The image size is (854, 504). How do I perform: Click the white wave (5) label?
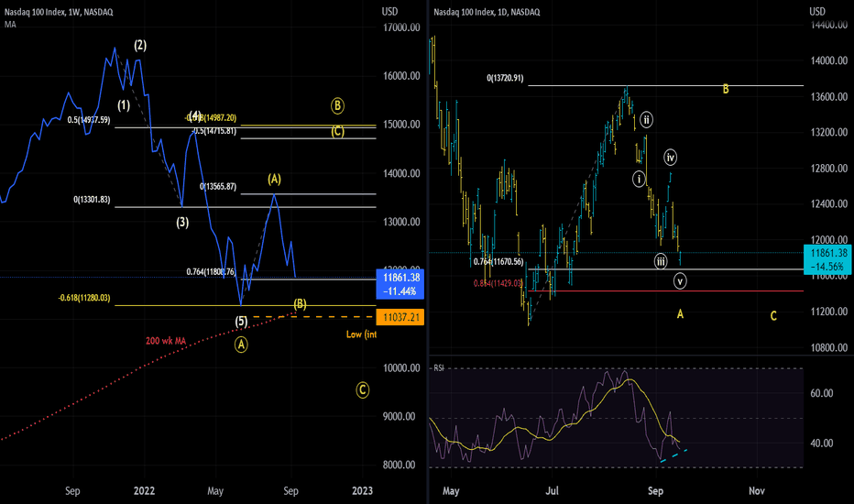tap(241, 322)
